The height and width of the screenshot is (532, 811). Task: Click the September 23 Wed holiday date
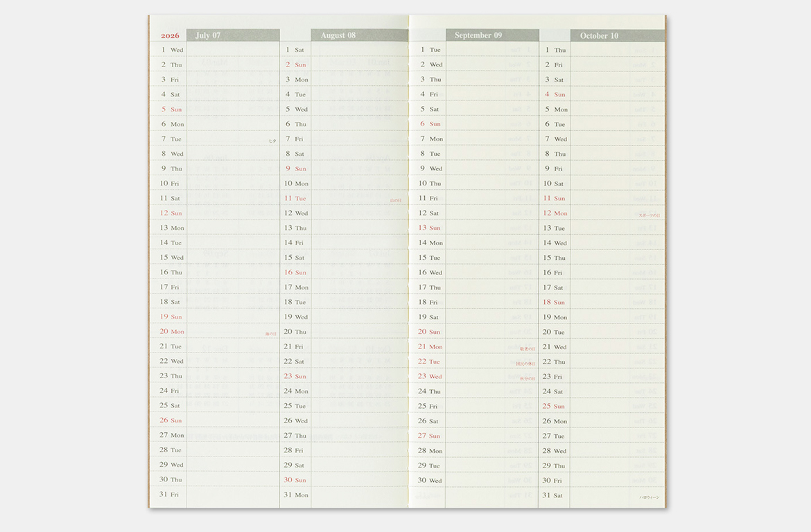[430, 376]
